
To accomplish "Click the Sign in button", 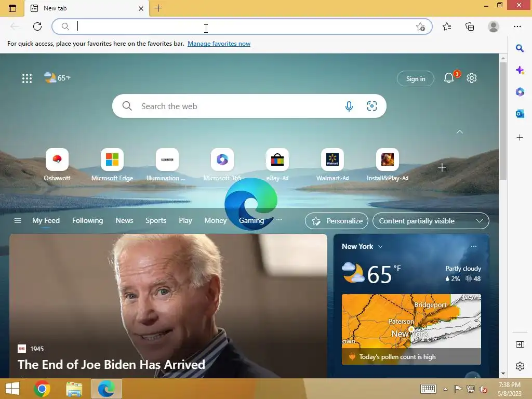I will coord(415,79).
